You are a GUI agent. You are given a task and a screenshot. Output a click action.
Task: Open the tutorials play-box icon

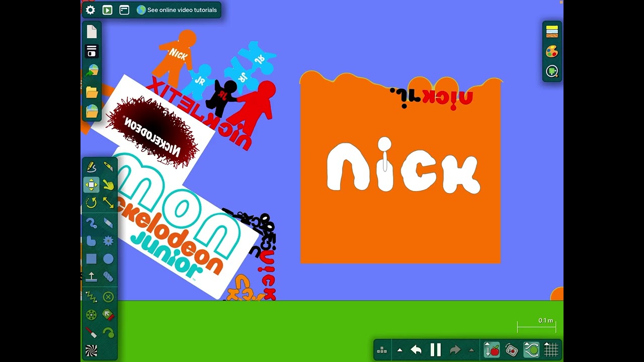pyautogui.click(x=107, y=10)
